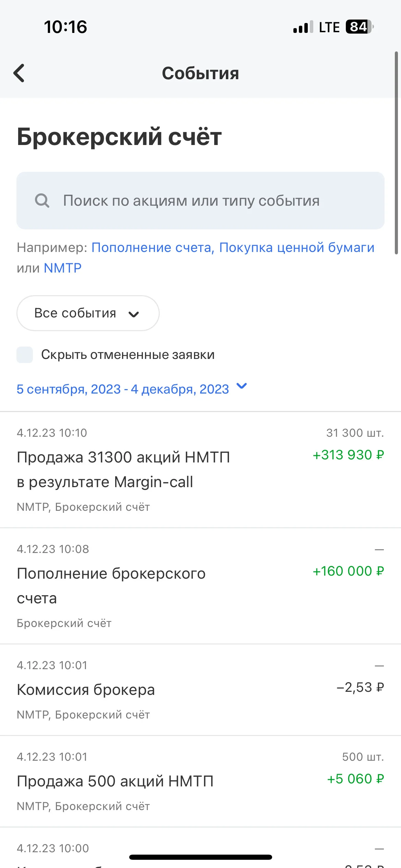
Task: Open the date range 5 сентября – 4 декабря
Action: (123, 389)
